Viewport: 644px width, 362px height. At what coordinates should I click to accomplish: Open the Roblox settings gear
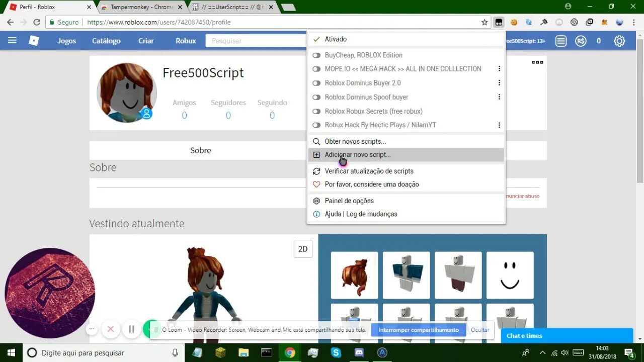pyautogui.click(x=619, y=41)
